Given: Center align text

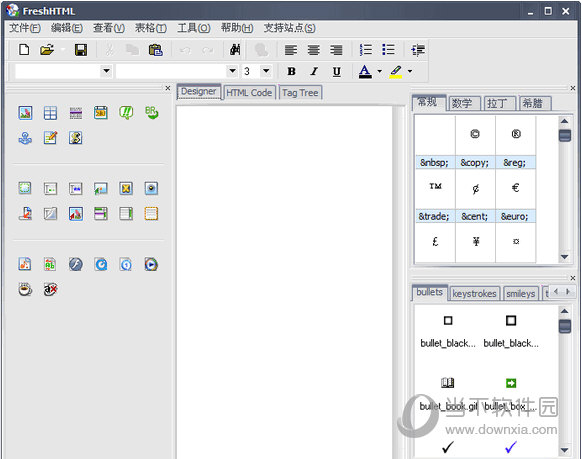Looking at the screenshot, I should click(314, 50).
